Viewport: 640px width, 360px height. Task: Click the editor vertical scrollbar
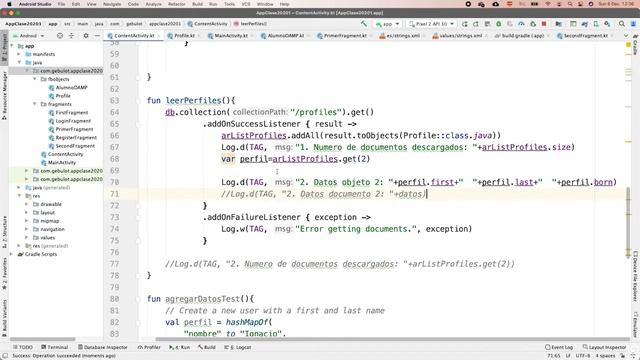629,222
